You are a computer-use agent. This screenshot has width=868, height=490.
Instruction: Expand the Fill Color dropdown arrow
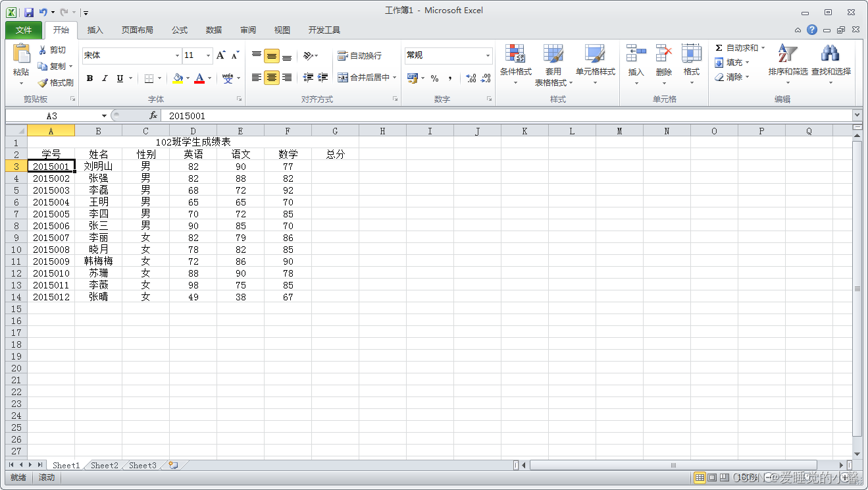click(x=188, y=78)
